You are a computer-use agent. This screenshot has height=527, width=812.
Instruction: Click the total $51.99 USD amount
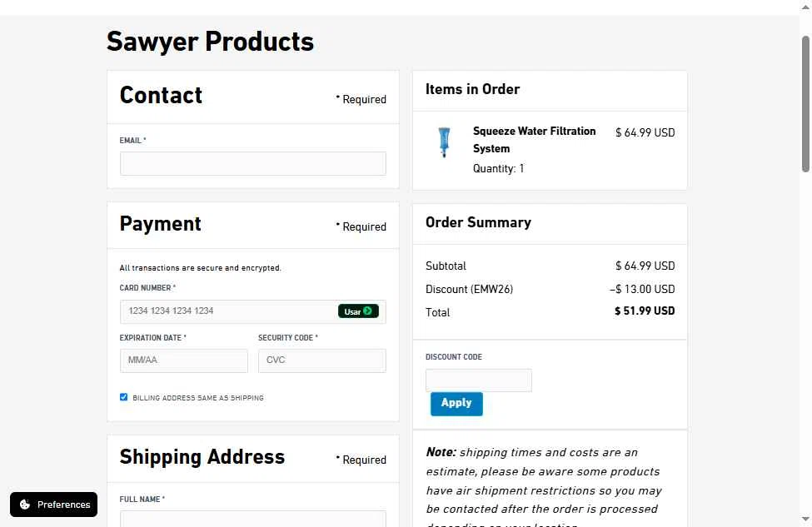(645, 311)
